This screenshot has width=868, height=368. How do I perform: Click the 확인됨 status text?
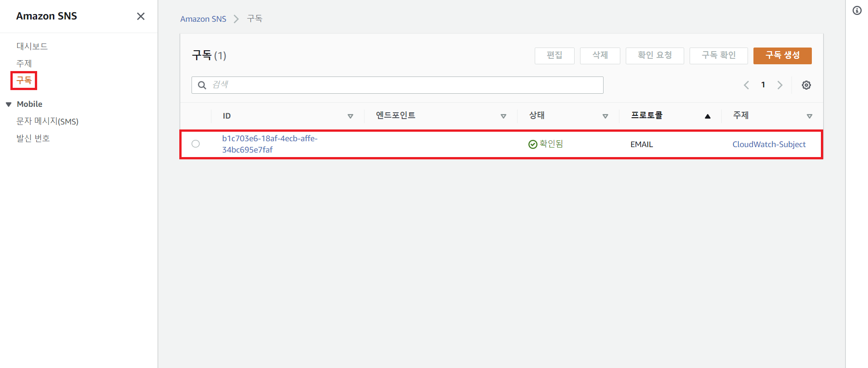551,144
